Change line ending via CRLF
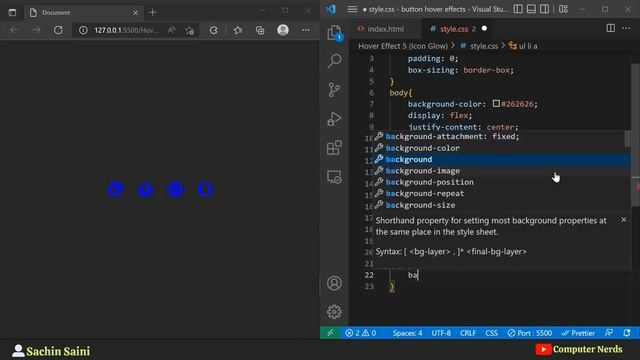 468,333
